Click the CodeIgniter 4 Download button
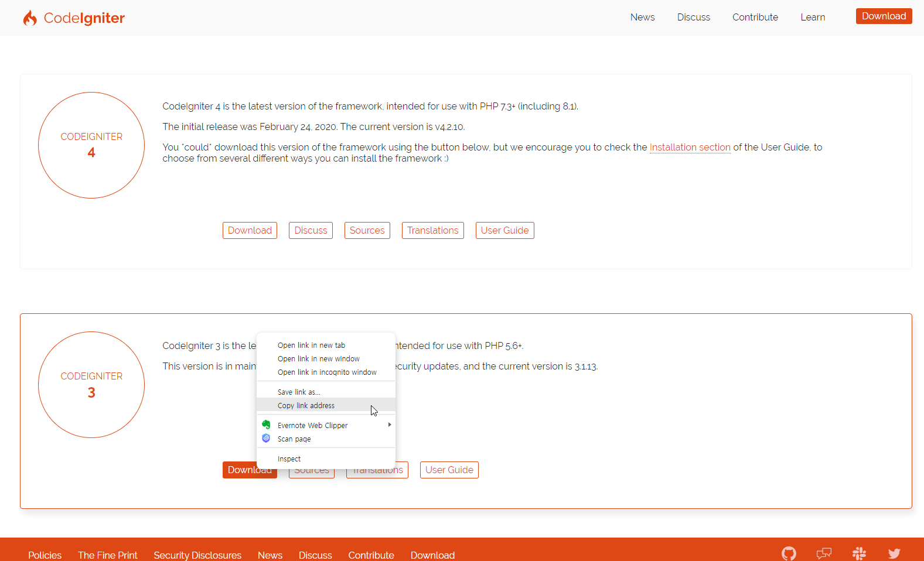 250,231
